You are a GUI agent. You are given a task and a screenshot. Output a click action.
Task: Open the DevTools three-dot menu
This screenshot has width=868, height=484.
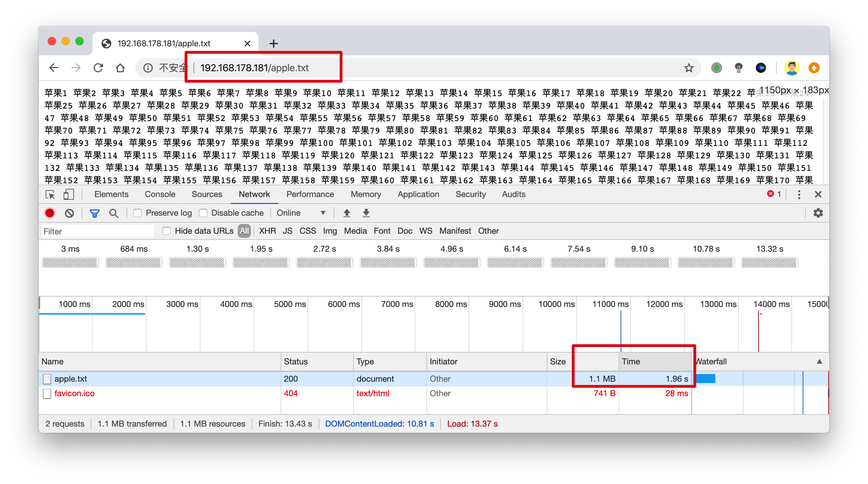pyautogui.click(x=799, y=194)
